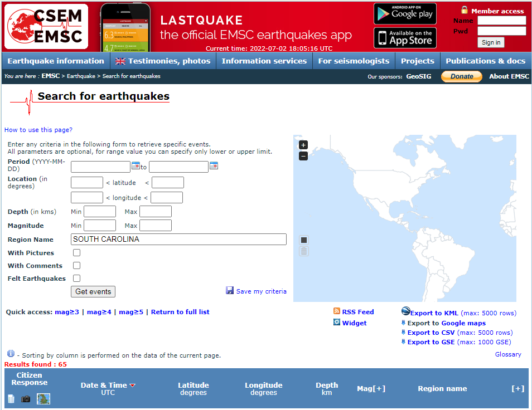
Task: Click the info icon beside sorting note
Action: pos(11,353)
